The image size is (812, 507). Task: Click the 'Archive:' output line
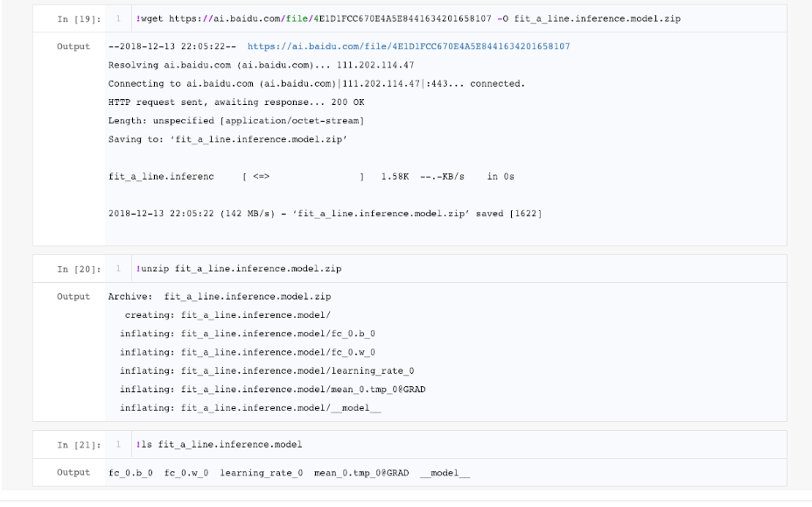point(220,297)
